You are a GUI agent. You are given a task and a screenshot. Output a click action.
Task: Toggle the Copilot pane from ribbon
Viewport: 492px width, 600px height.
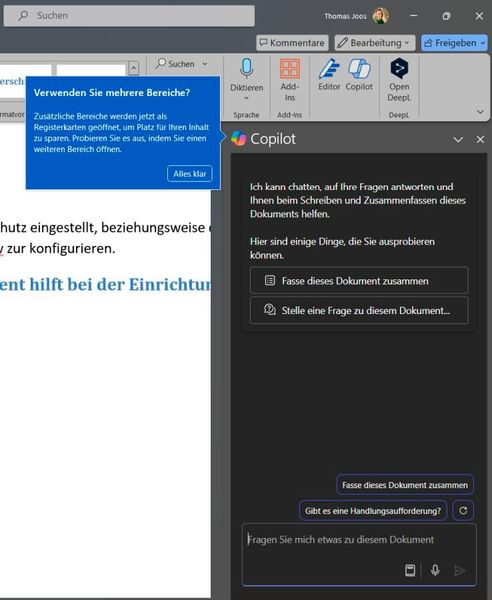point(359,75)
